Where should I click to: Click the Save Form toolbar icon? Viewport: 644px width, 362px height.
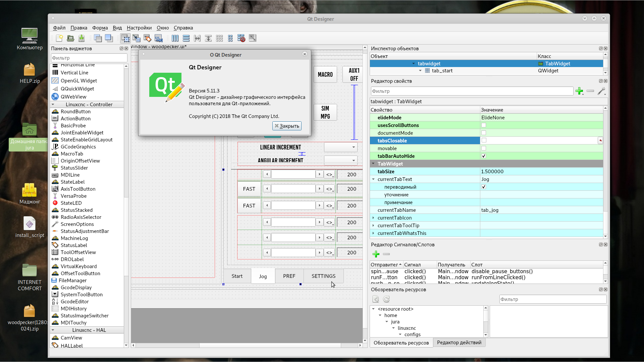click(x=82, y=38)
